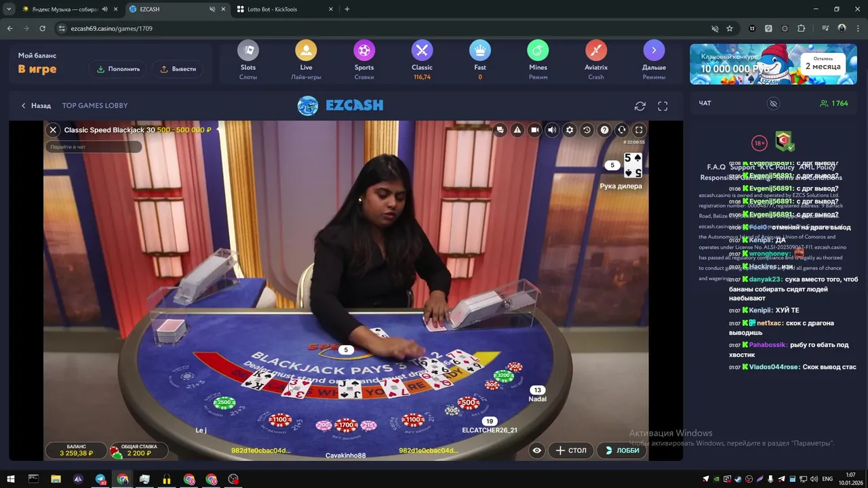Go back with the Назад link
Viewport: 868px width, 488px height.
coord(36,106)
